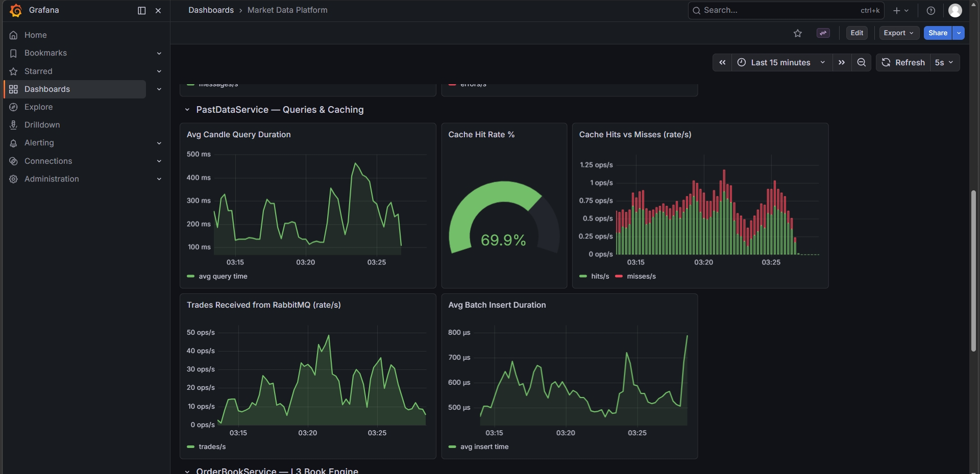The height and width of the screenshot is (474, 980).
Task: Select Alerting in the side menu
Action: pyautogui.click(x=39, y=143)
